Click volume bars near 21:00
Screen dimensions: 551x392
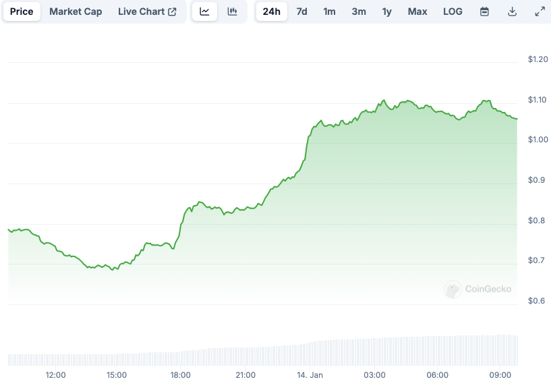[245, 356]
